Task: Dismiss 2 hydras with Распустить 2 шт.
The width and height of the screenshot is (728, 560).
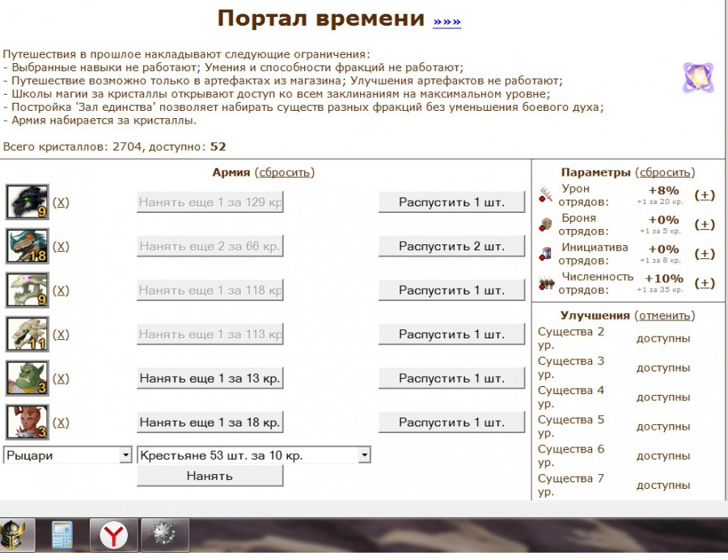Action: pos(451,246)
